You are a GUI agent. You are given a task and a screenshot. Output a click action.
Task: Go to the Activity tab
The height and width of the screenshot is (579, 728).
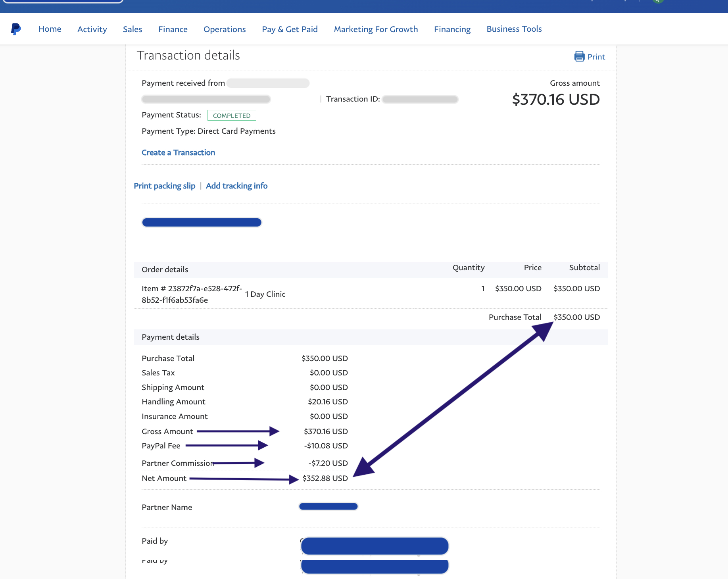pos(92,29)
